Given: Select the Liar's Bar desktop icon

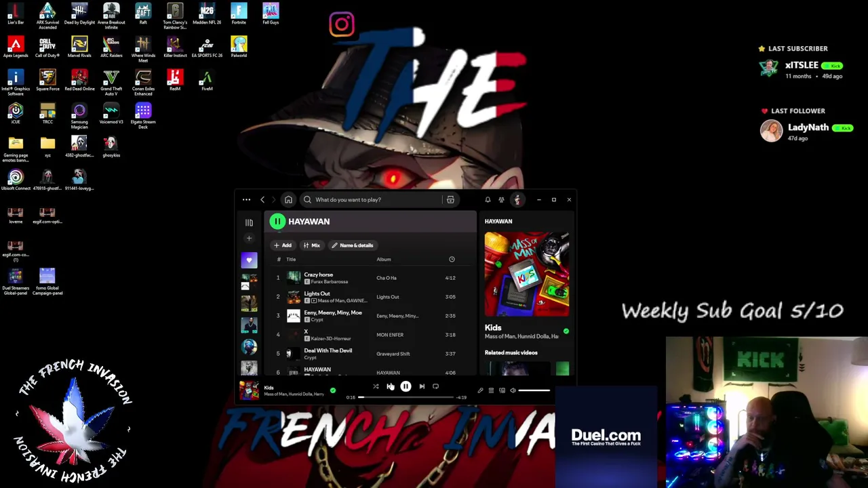Looking at the screenshot, I should click(16, 14).
